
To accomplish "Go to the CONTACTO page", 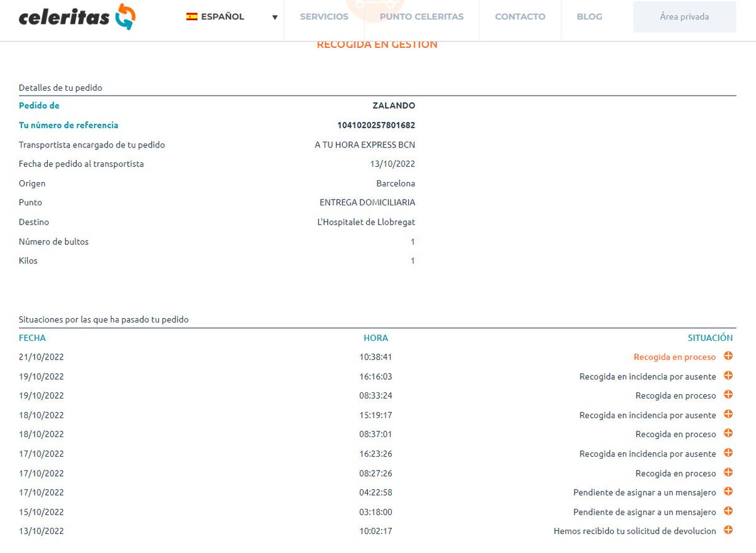I will (520, 17).
